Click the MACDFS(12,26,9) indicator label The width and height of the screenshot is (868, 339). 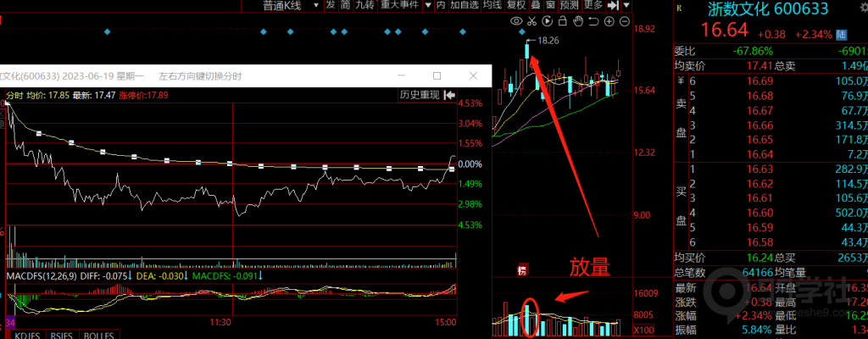tap(42, 275)
